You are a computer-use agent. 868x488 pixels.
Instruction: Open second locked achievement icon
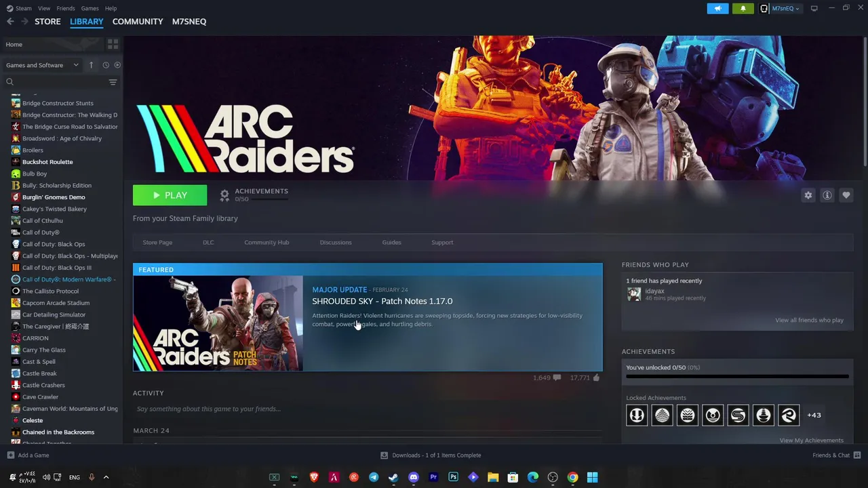(662, 415)
